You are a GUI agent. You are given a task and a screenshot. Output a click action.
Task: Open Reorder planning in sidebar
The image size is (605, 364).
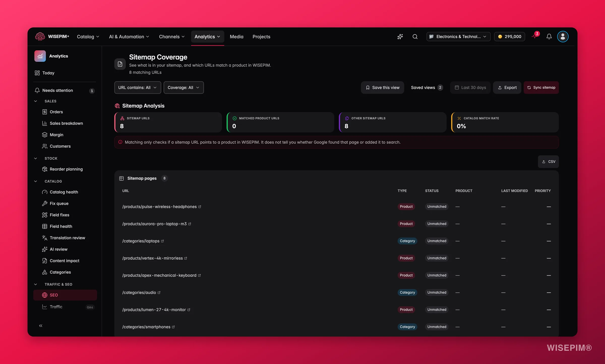coord(65,169)
